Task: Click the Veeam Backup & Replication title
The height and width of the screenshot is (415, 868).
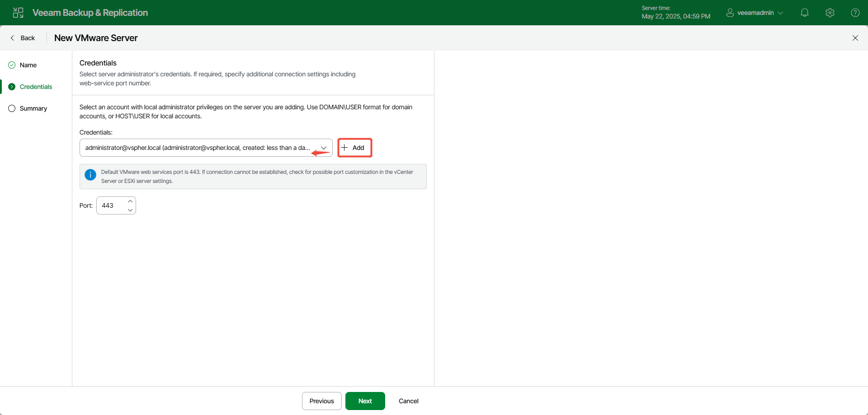Action: (x=90, y=13)
